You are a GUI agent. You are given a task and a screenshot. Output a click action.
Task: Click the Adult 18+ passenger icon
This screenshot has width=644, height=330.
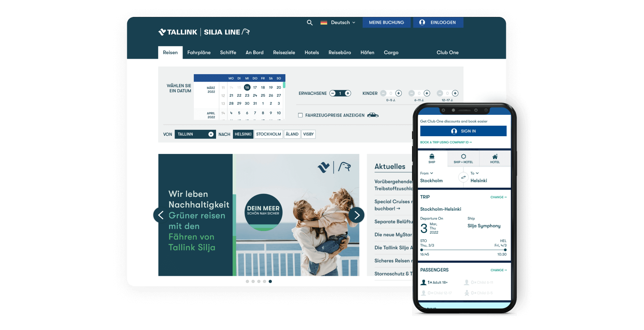pyautogui.click(x=423, y=282)
